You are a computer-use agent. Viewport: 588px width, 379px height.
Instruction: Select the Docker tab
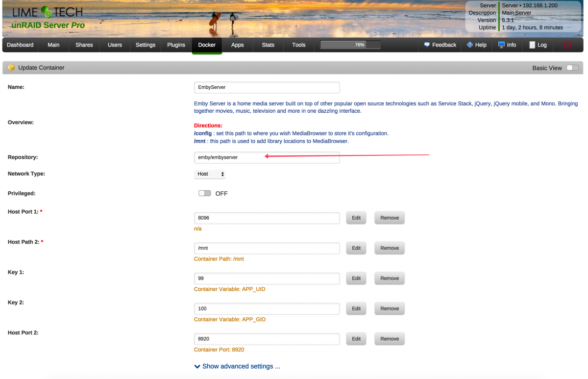[x=207, y=45]
